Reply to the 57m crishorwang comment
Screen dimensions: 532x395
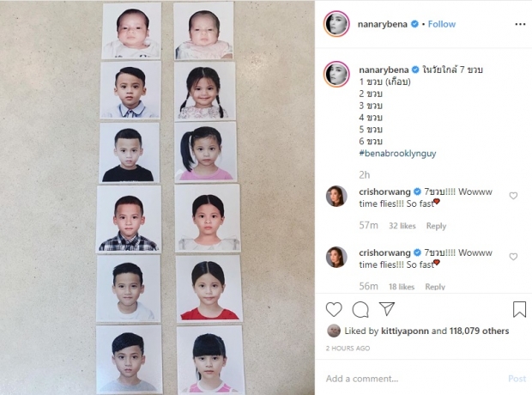(x=436, y=226)
